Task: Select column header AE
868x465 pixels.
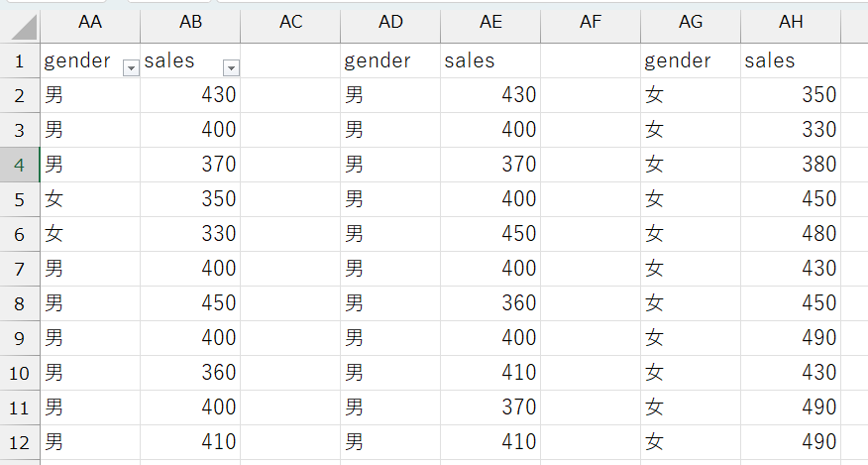Action: tap(490, 23)
